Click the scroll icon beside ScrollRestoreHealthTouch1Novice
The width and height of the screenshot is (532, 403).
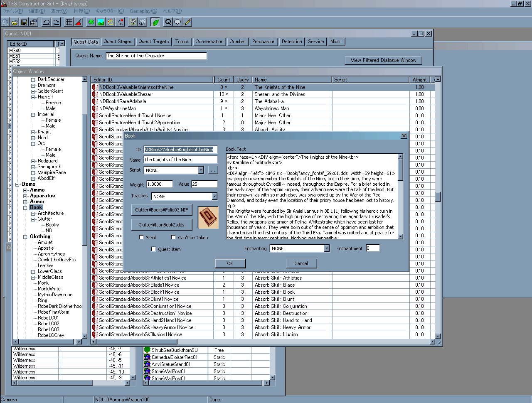click(95, 115)
